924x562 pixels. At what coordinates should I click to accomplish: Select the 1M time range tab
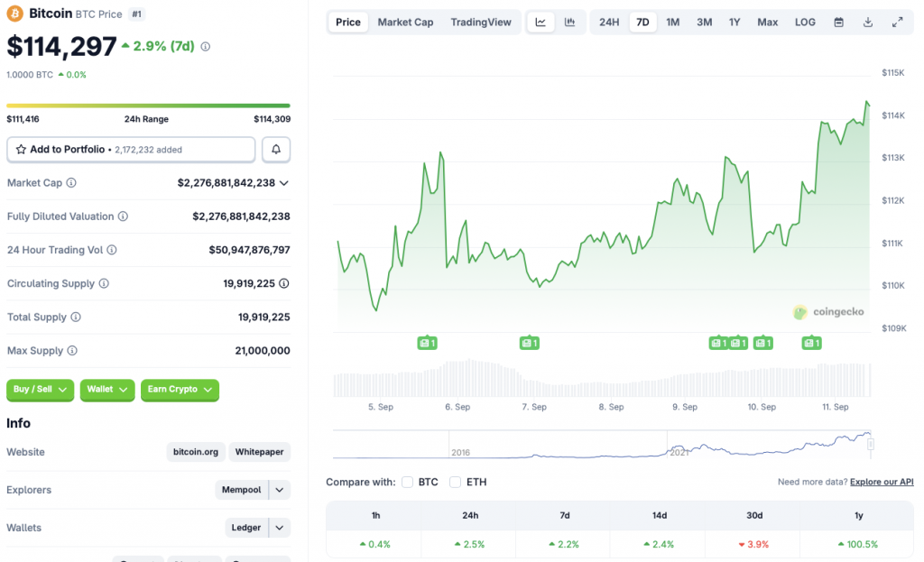(x=673, y=22)
